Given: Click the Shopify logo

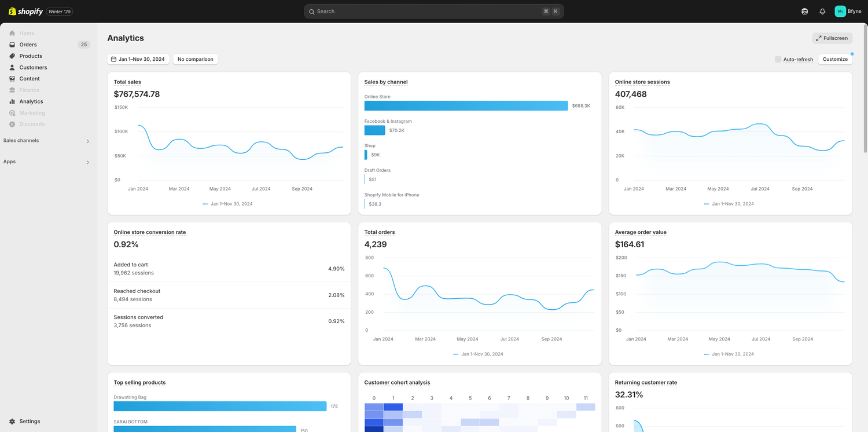Looking at the screenshot, I should click(x=25, y=11).
